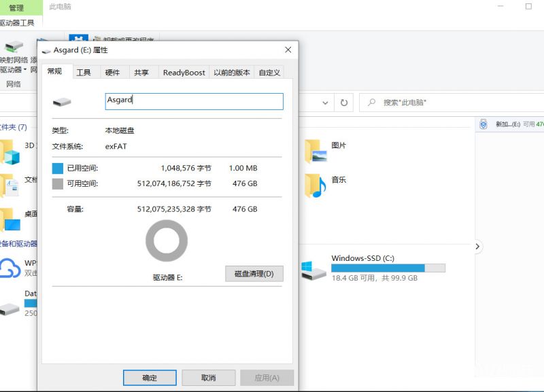
Task: Click the 本地磁盘 type value
Action: click(x=120, y=130)
